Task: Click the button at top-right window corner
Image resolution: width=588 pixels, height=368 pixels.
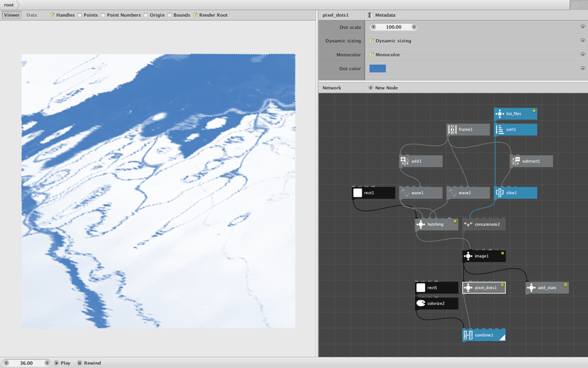Action: [576, 5]
